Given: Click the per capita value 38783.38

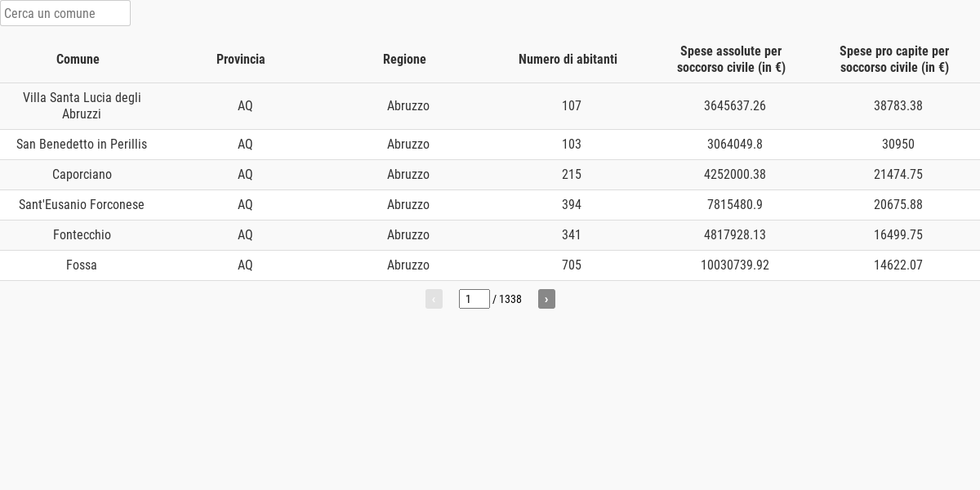Looking at the screenshot, I should pos(898,106).
